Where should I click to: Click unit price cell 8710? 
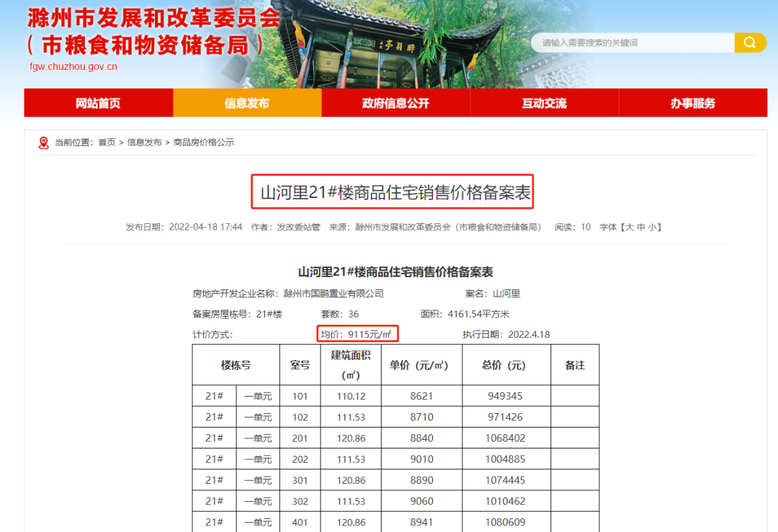421,417
